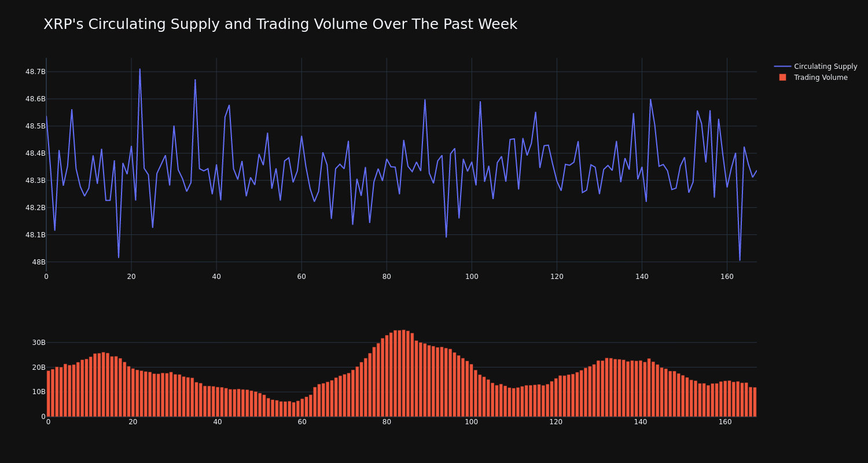Click x-axis label 160 on line chart
This screenshot has width=868, height=463.
point(727,277)
